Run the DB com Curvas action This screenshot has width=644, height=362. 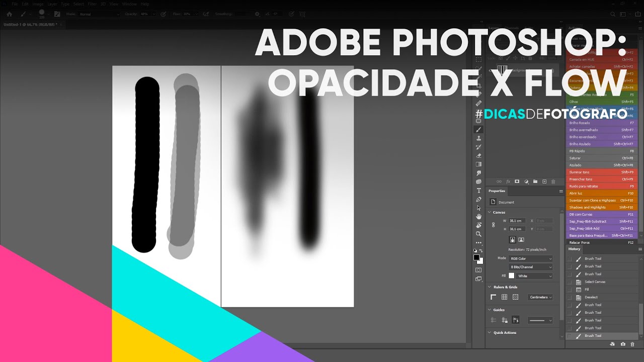click(602, 214)
